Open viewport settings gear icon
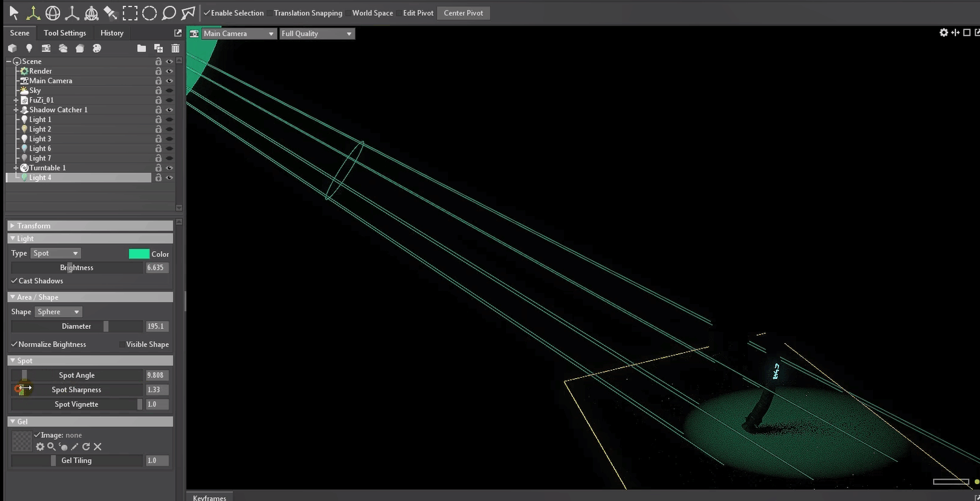Image resolution: width=980 pixels, height=501 pixels. pyautogui.click(x=943, y=33)
